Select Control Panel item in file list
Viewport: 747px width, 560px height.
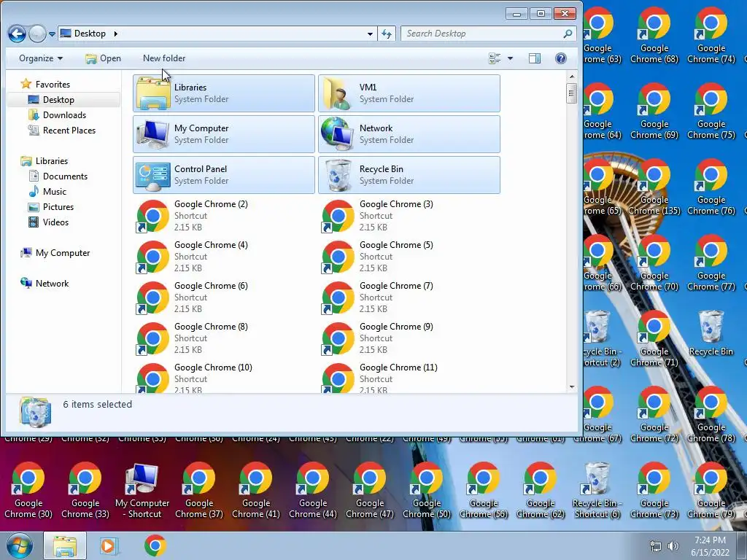(x=224, y=175)
